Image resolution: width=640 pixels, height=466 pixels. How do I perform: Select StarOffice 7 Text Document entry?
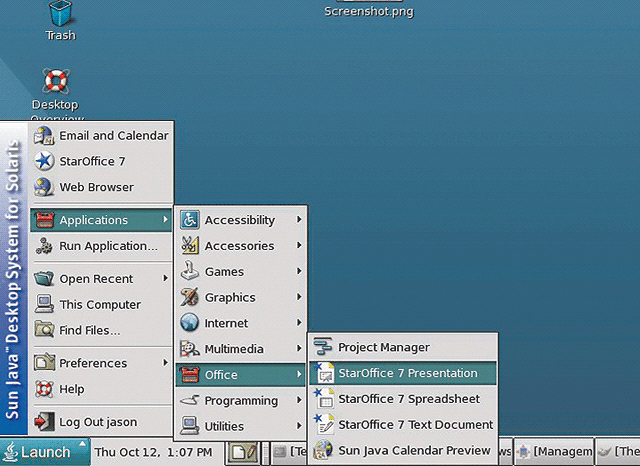pyautogui.click(x=403, y=424)
